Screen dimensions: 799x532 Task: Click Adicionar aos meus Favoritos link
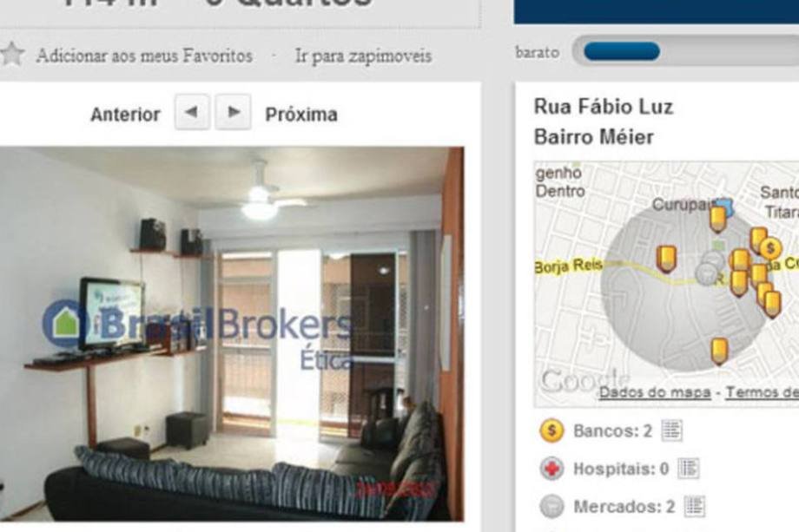[144, 56]
